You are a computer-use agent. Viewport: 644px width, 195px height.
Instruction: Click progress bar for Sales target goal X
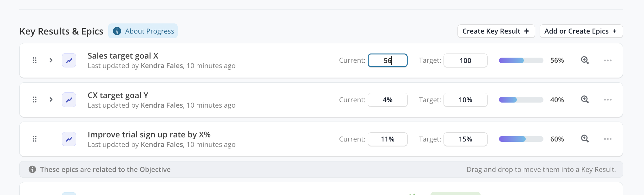point(521,60)
